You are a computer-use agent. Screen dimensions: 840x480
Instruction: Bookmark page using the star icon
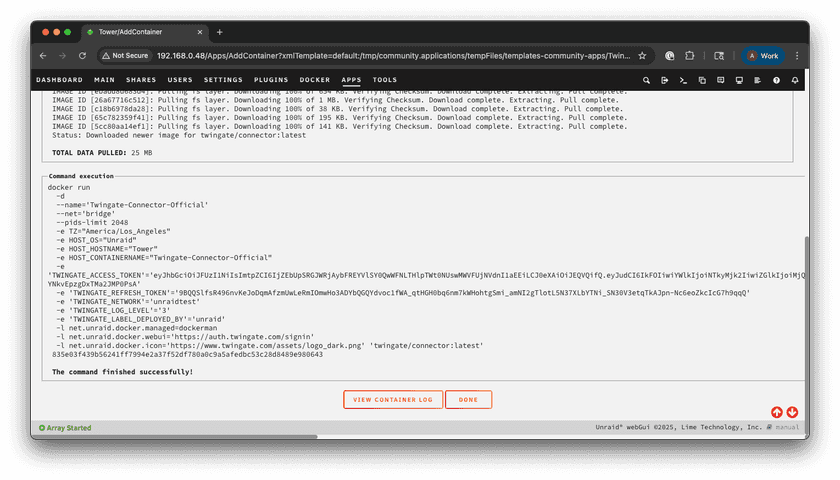pyautogui.click(x=642, y=56)
